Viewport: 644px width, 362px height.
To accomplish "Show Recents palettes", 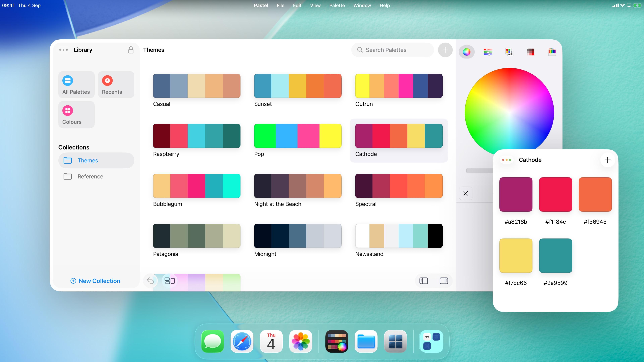I will coord(116,84).
